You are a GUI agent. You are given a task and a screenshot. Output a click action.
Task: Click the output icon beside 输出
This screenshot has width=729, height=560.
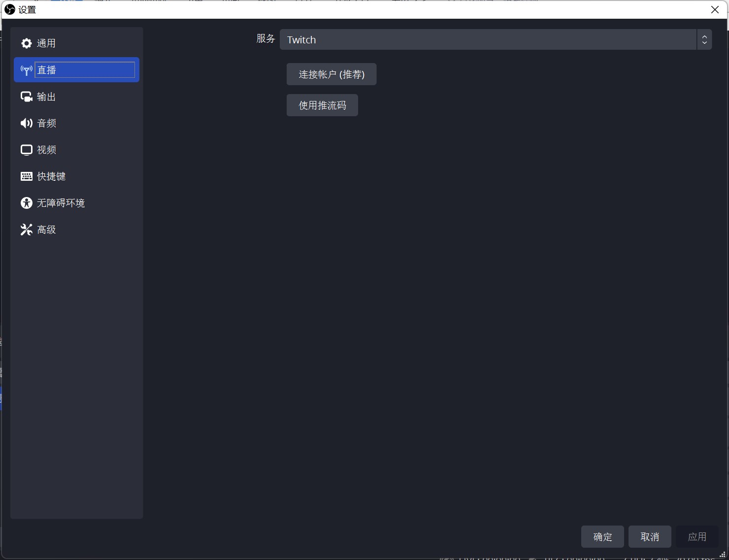pos(27,97)
